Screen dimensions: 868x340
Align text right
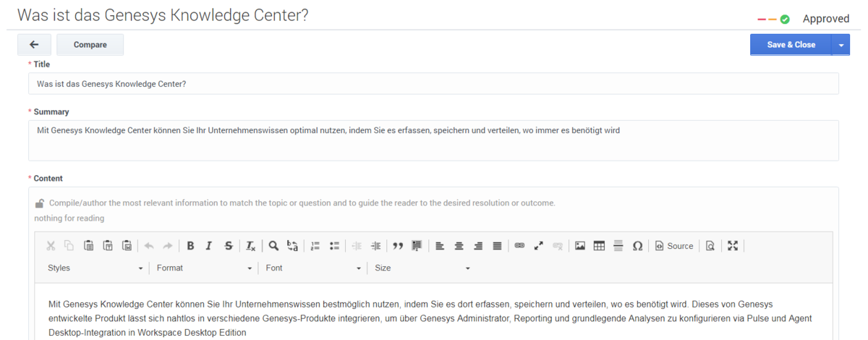tap(478, 246)
